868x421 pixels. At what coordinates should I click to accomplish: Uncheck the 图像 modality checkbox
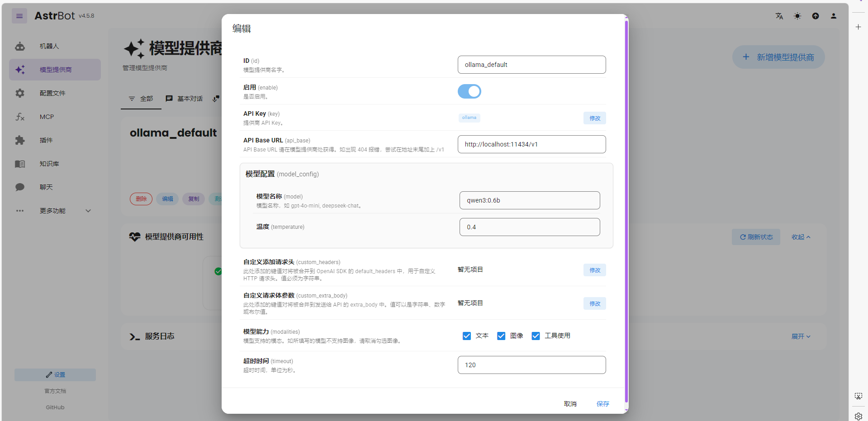pyautogui.click(x=501, y=336)
